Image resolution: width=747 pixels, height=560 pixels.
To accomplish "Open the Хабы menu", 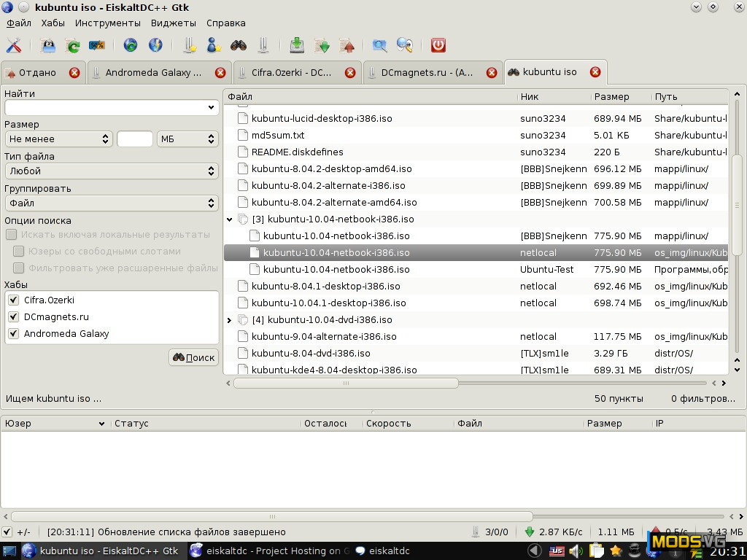I will [x=53, y=23].
